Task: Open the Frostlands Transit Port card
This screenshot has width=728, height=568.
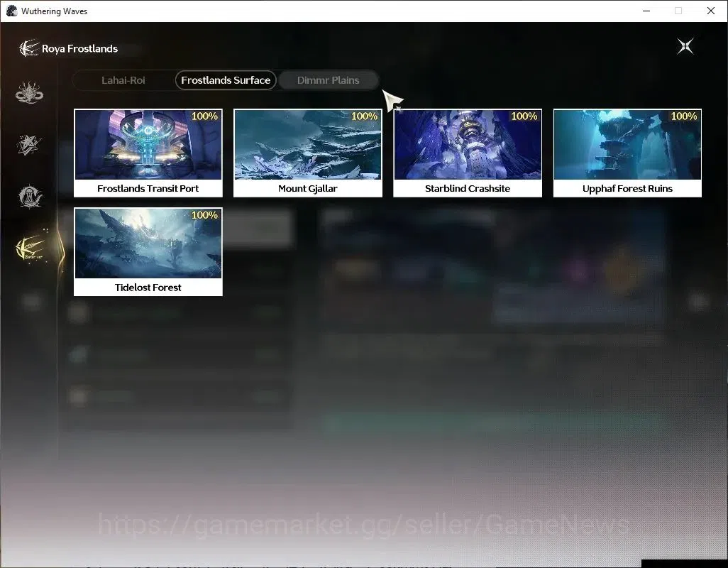Action: tap(148, 153)
